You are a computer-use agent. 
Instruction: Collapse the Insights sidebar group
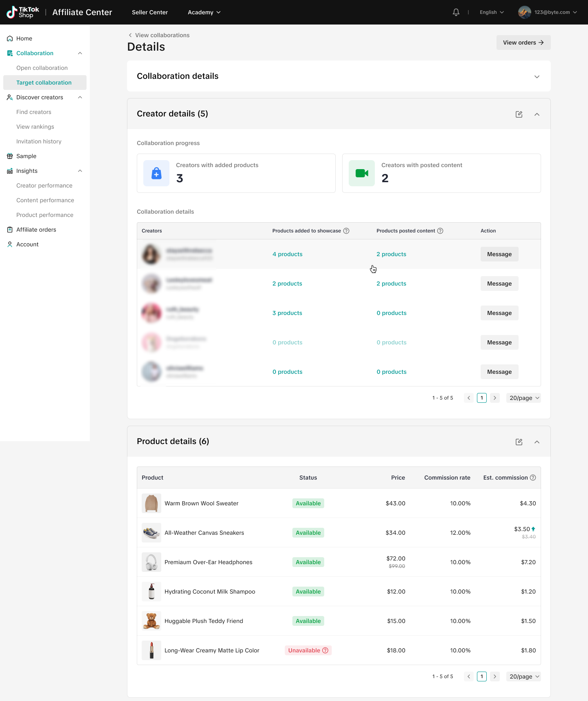(x=80, y=171)
